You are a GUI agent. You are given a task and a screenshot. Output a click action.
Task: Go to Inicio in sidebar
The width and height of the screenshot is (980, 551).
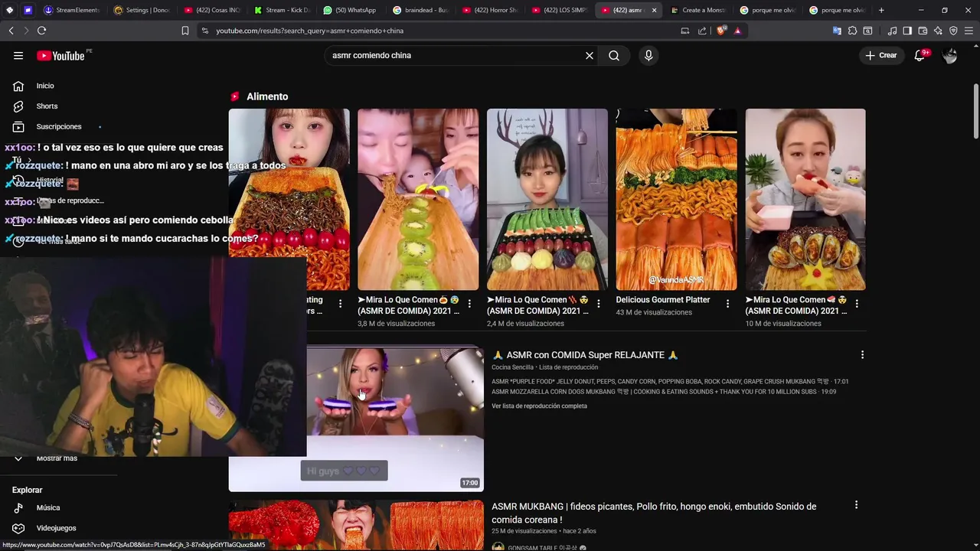tap(45, 86)
